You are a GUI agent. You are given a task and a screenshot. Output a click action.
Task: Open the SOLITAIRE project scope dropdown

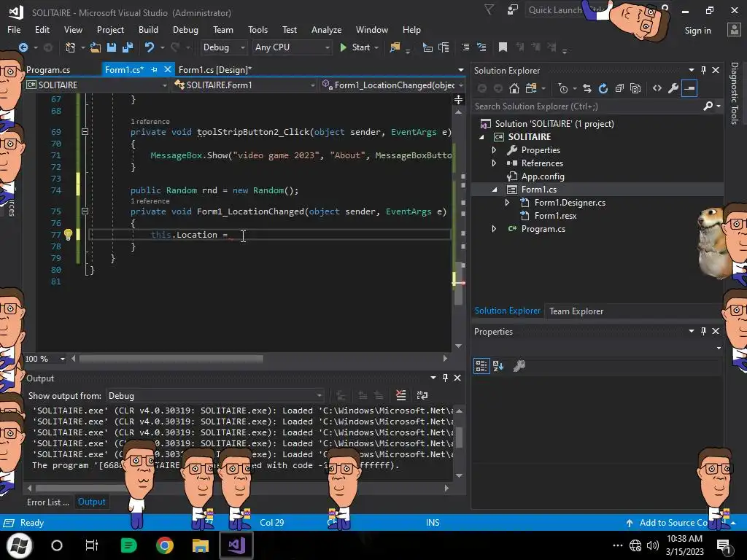pyautogui.click(x=97, y=85)
